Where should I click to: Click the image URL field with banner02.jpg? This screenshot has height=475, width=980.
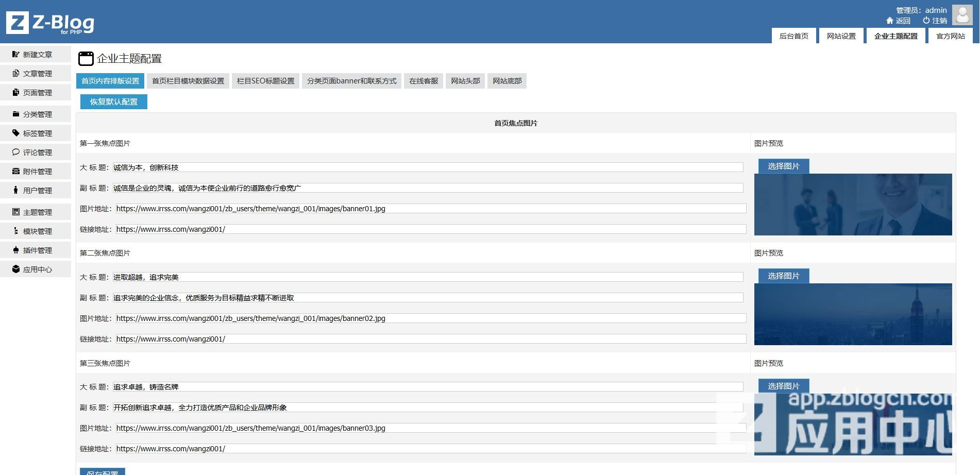tap(431, 318)
